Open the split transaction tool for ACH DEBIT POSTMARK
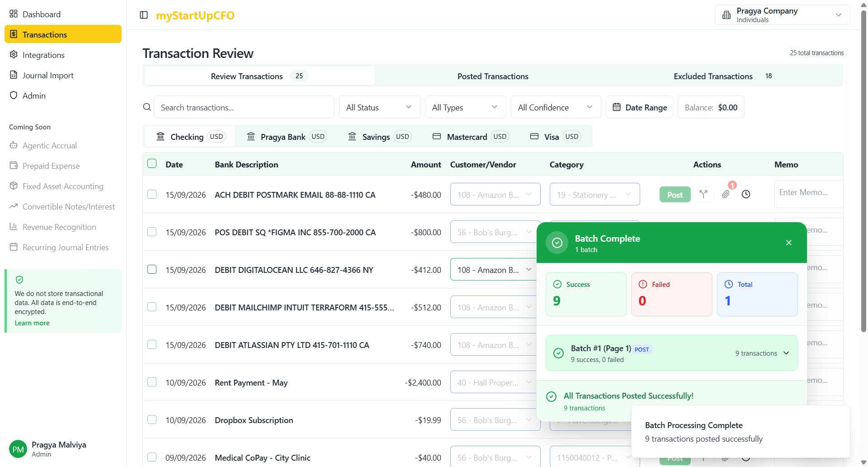Viewport: 868px width, 467px height. 703,194
